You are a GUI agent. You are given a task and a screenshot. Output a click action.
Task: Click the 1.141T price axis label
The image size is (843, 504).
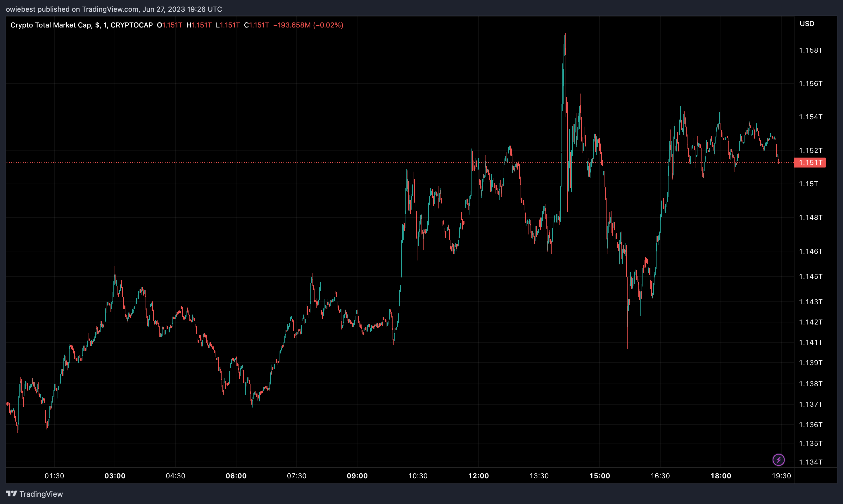[811, 342]
